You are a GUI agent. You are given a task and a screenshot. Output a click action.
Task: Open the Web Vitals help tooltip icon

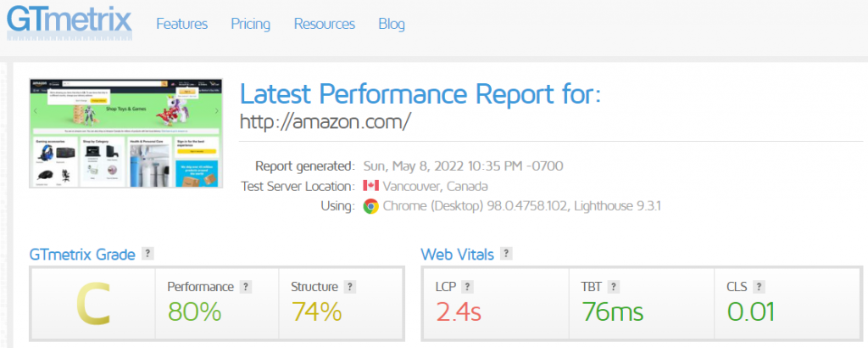pyautogui.click(x=507, y=253)
